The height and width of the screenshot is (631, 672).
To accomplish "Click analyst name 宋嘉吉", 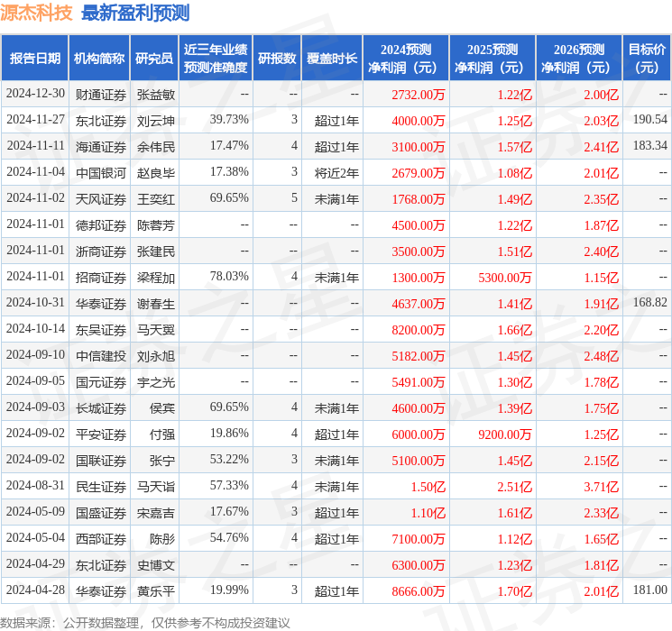I will [156, 513].
